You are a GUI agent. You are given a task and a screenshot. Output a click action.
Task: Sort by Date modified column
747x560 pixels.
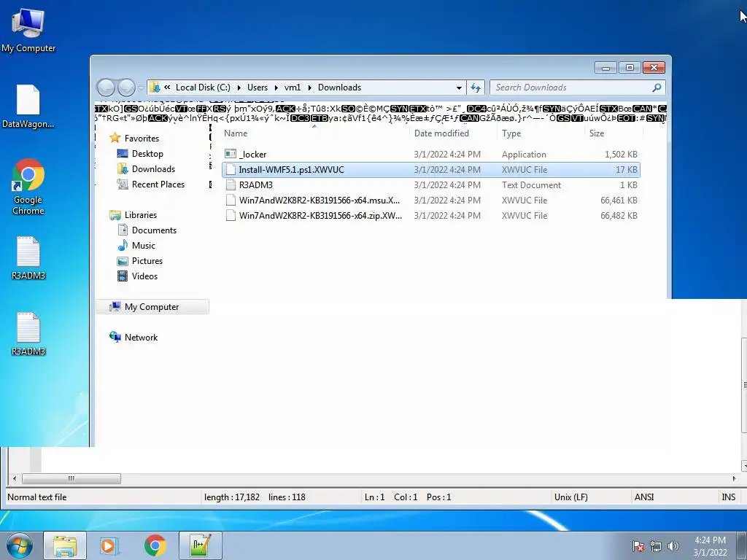click(453, 133)
